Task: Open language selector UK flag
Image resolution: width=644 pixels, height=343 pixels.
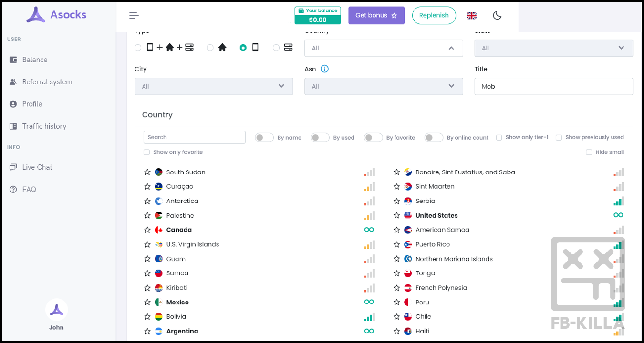Action: click(471, 16)
